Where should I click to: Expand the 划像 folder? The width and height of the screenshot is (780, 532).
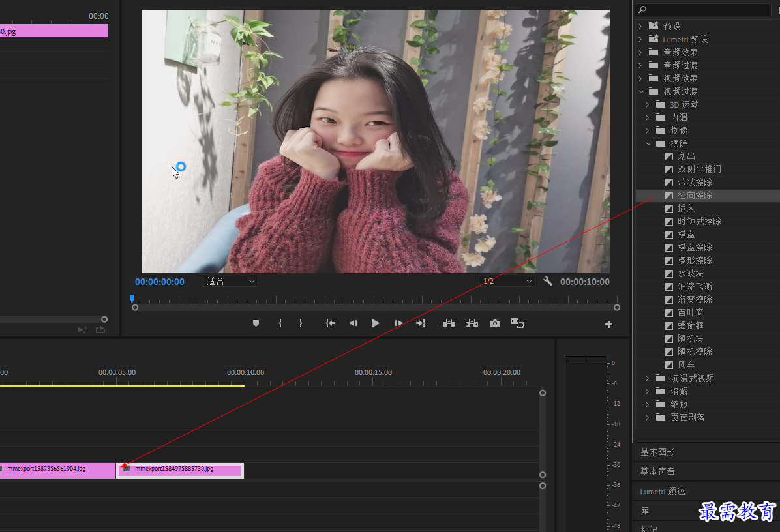648,130
